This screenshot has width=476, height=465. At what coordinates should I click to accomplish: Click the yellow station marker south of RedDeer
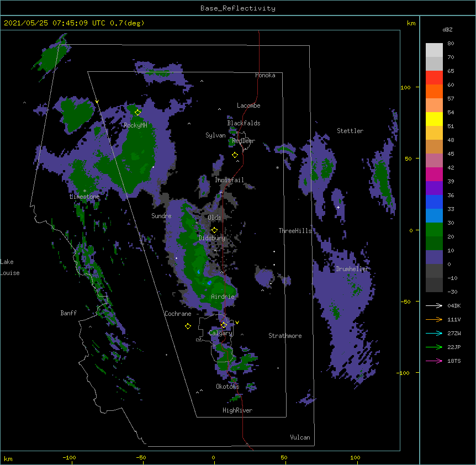pos(235,155)
